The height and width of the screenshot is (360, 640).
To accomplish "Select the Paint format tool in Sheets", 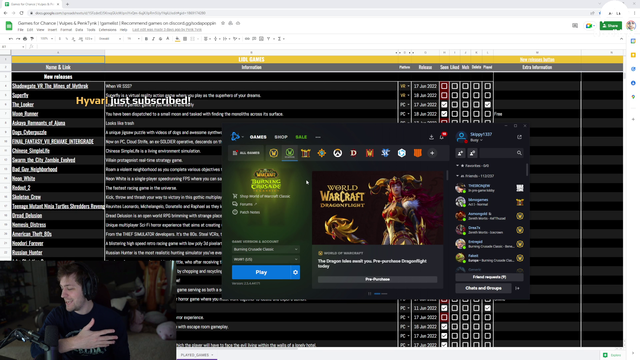I will 32,39.
